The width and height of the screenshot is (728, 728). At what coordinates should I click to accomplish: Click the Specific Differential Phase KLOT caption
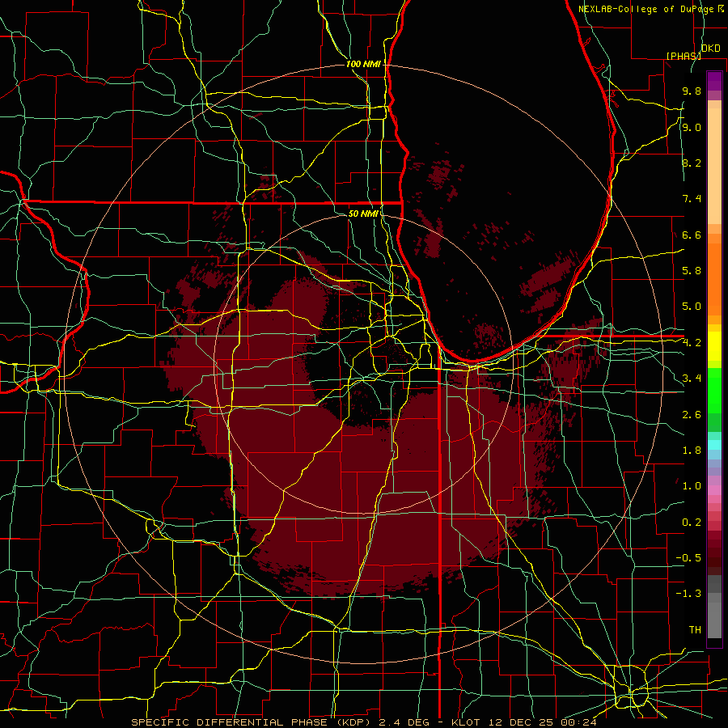tap(363, 722)
